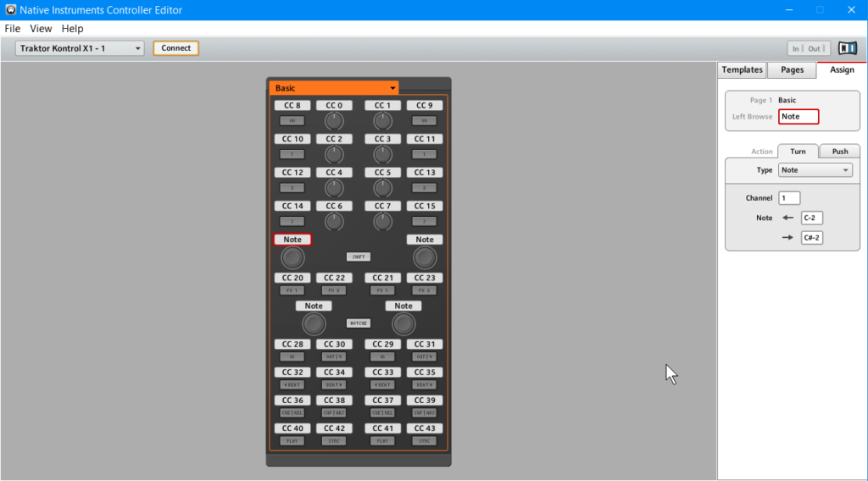Open the Traktor Kontrol X1 device dropdown
This screenshot has height=481, width=868.
80,48
